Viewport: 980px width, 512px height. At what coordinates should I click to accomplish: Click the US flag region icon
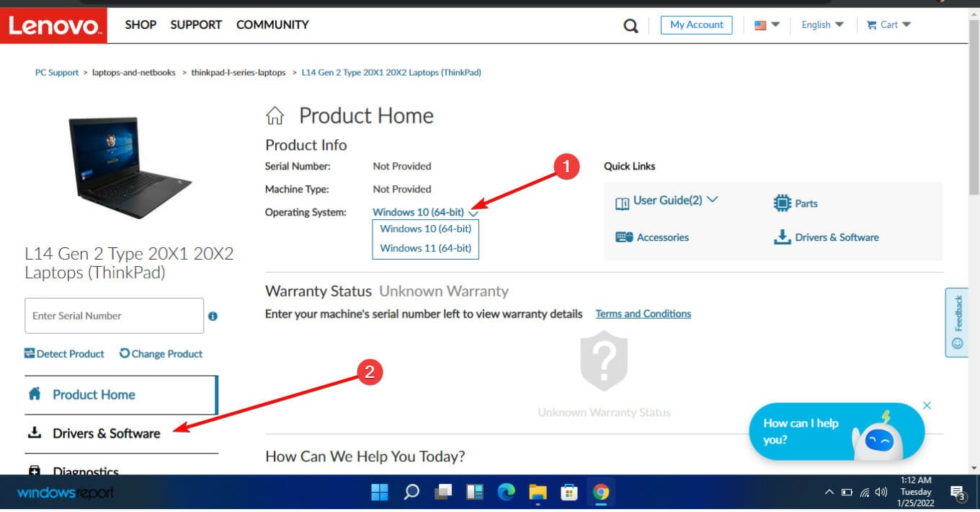point(760,25)
